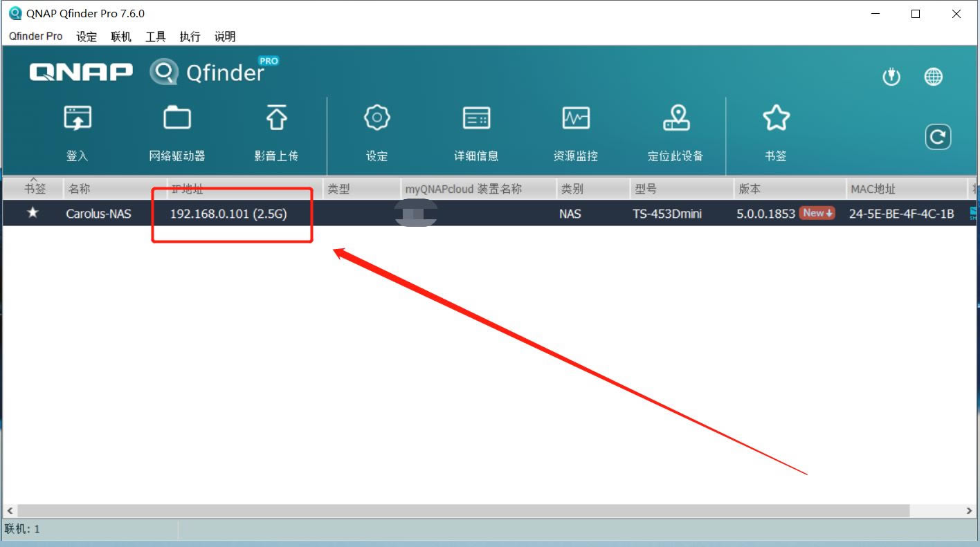Viewport: 980px width, 547px height.
Task: Sort by myQNAPcloud 装置名称 column
Action: 478,189
